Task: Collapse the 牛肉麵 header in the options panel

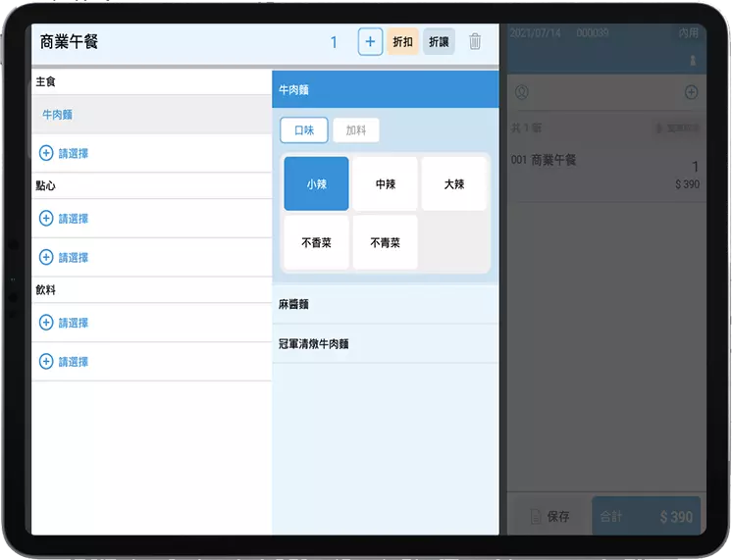Action: [x=386, y=89]
